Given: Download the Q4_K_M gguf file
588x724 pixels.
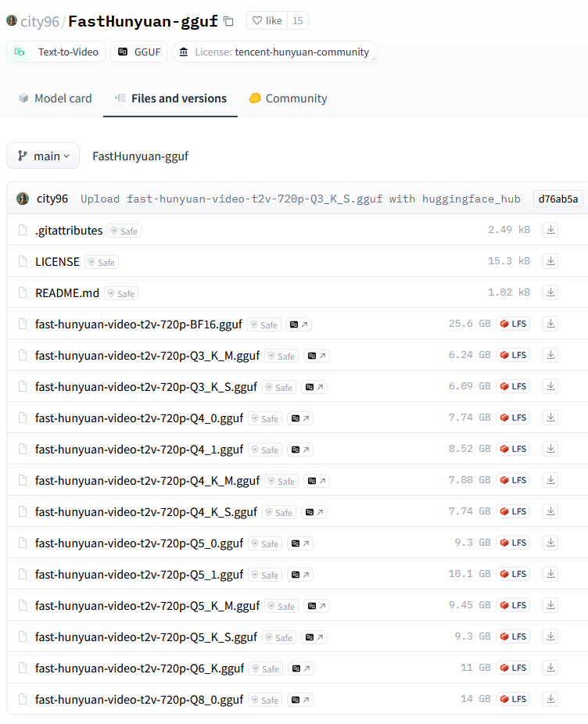Looking at the screenshot, I should point(550,480).
